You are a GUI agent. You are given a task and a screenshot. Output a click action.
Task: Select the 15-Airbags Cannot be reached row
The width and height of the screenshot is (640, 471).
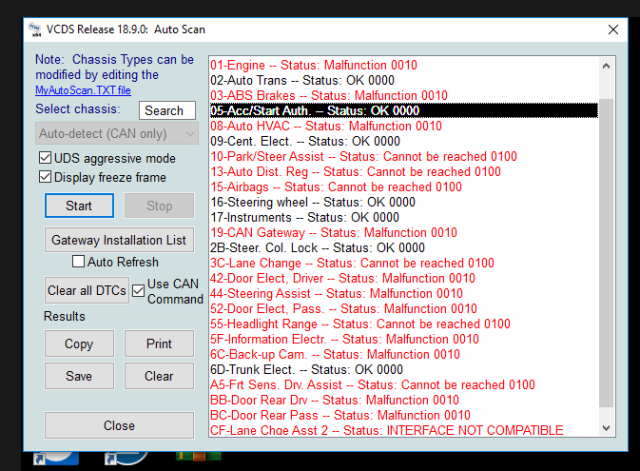(404, 187)
